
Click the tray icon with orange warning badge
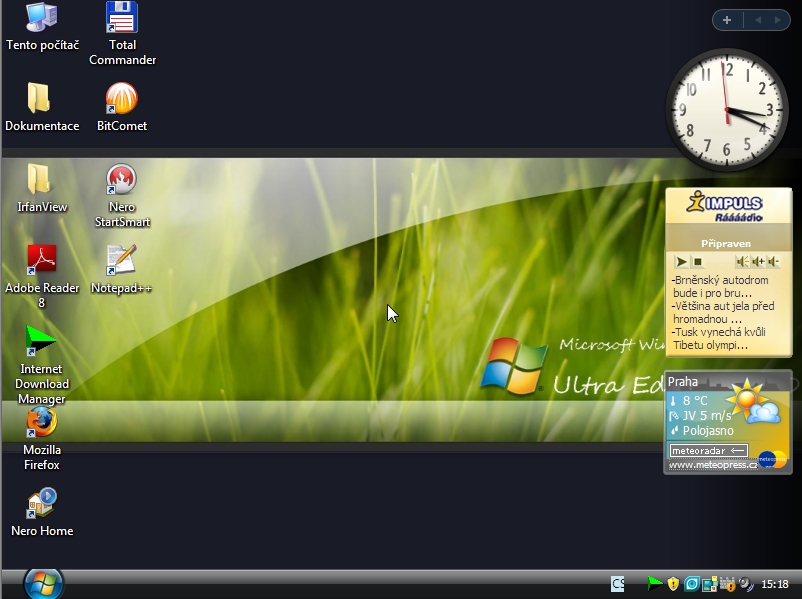pos(727,584)
